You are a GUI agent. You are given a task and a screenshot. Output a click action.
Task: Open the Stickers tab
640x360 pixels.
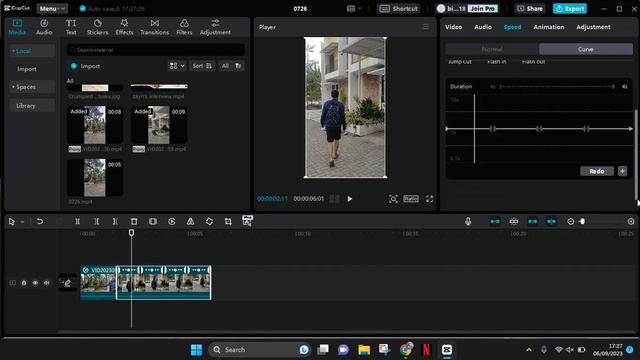click(98, 27)
